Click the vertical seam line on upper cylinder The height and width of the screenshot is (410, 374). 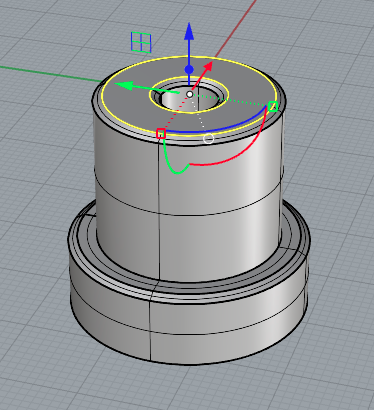pyautogui.click(x=159, y=213)
